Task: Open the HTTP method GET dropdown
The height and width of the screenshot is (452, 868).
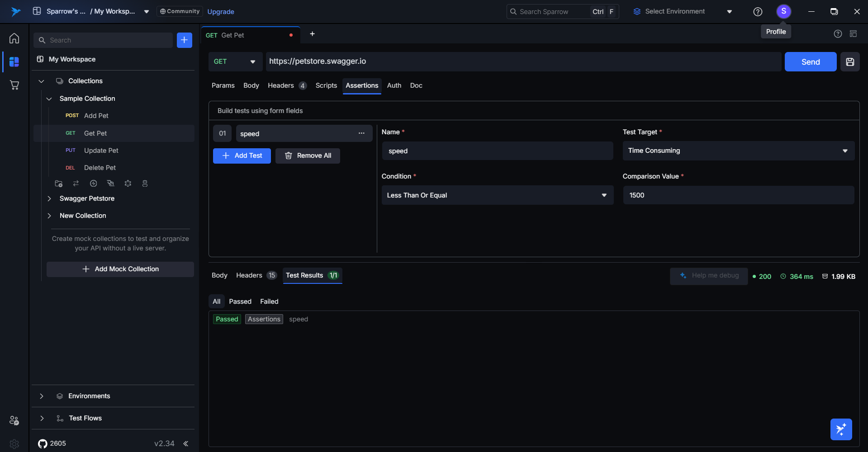Action: tap(235, 62)
